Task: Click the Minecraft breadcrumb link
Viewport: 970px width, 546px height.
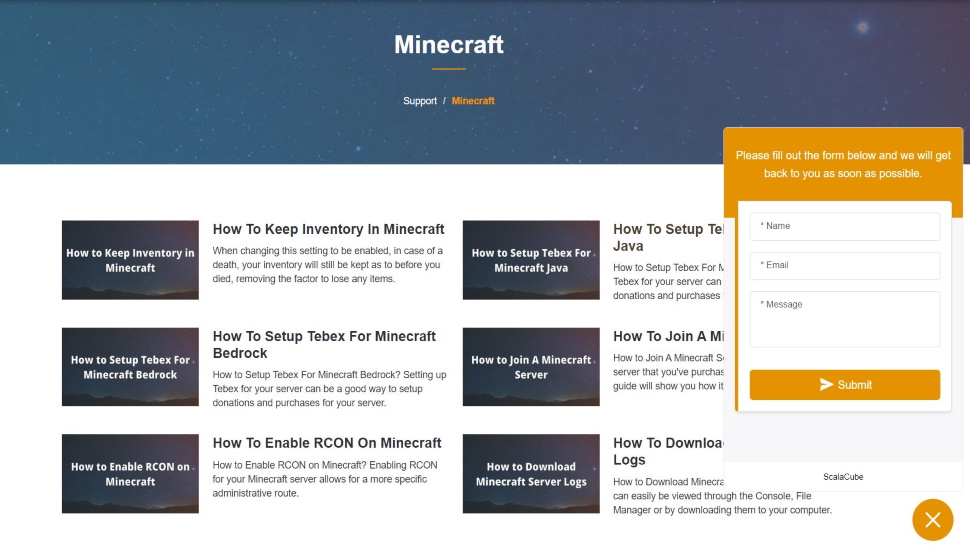Action: [x=473, y=101]
